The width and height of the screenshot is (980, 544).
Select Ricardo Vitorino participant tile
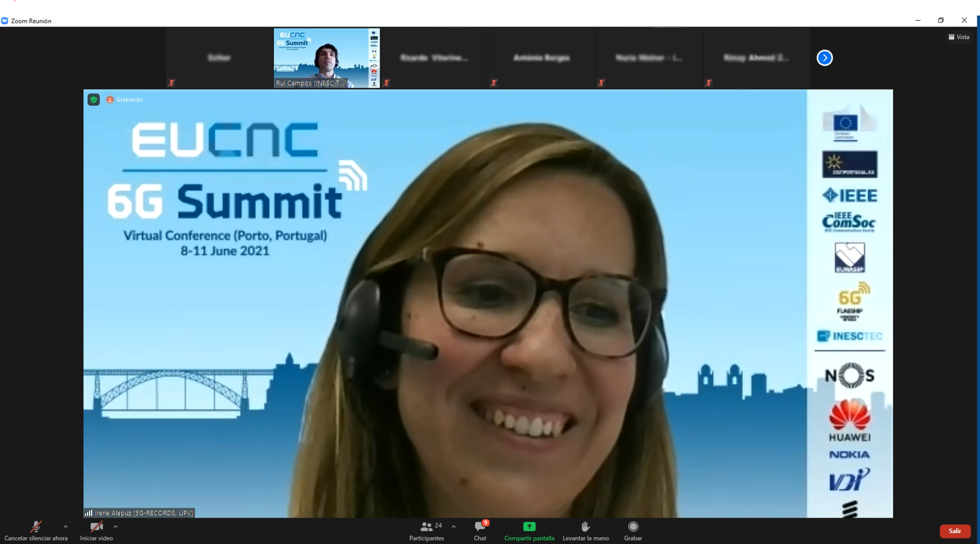434,58
